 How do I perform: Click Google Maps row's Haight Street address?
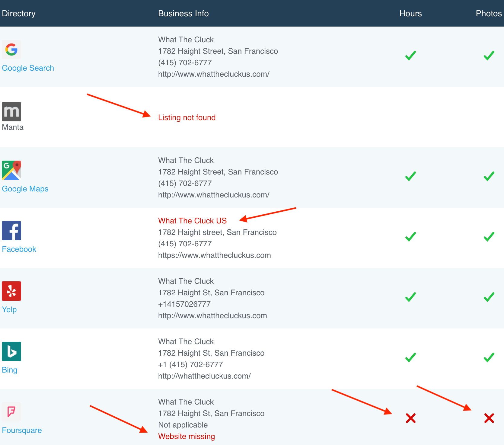point(218,172)
